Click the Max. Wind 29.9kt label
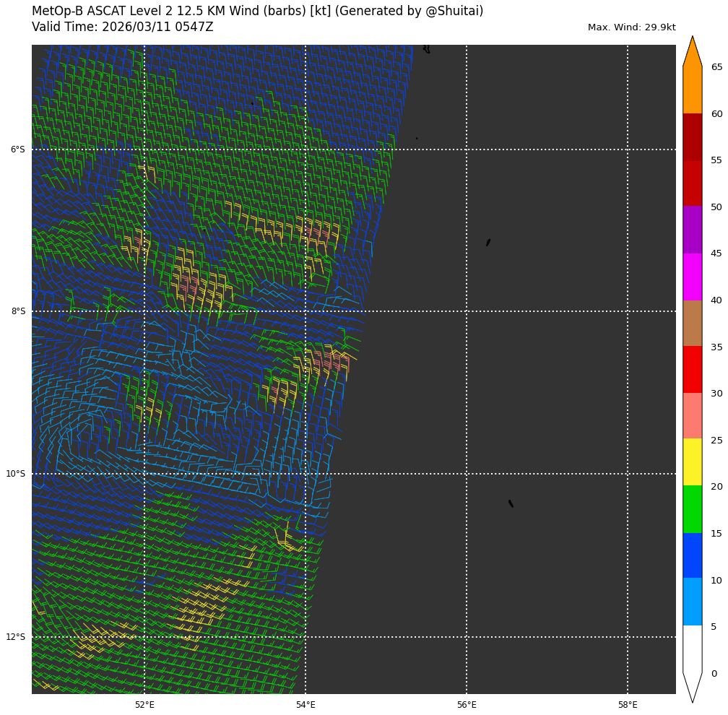 point(631,27)
